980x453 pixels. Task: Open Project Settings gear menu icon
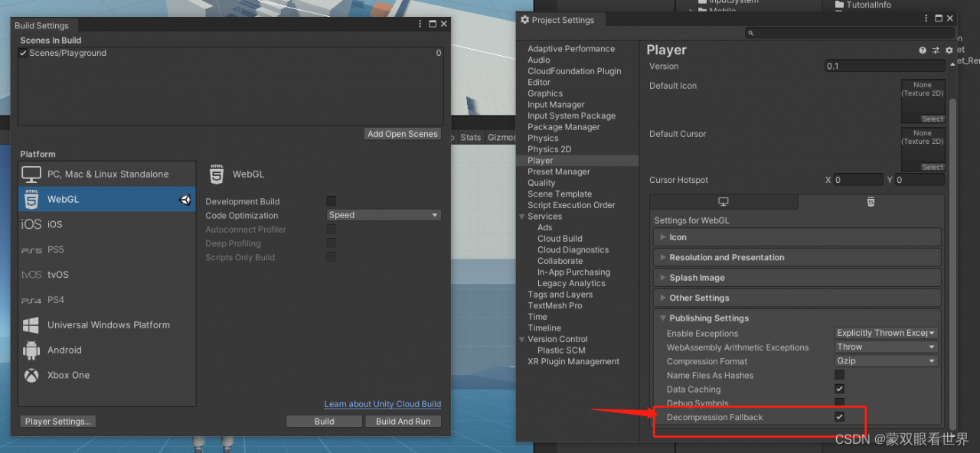949,51
